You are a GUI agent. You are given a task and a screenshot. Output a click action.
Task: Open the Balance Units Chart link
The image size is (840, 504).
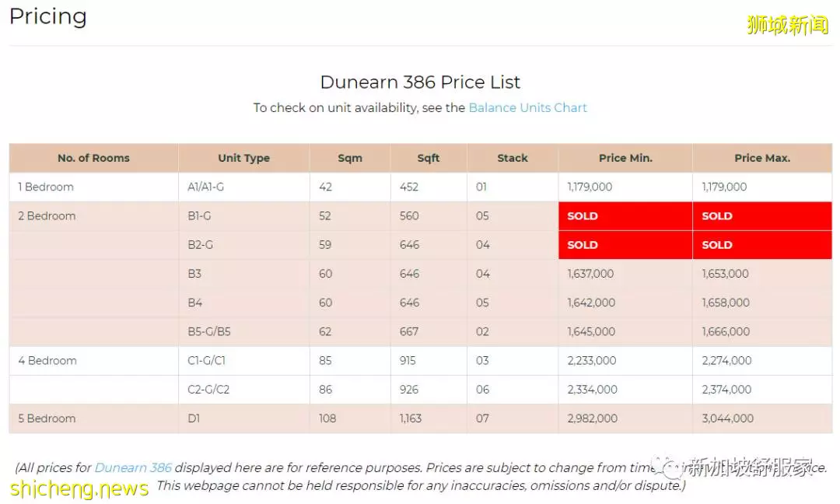point(527,107)
